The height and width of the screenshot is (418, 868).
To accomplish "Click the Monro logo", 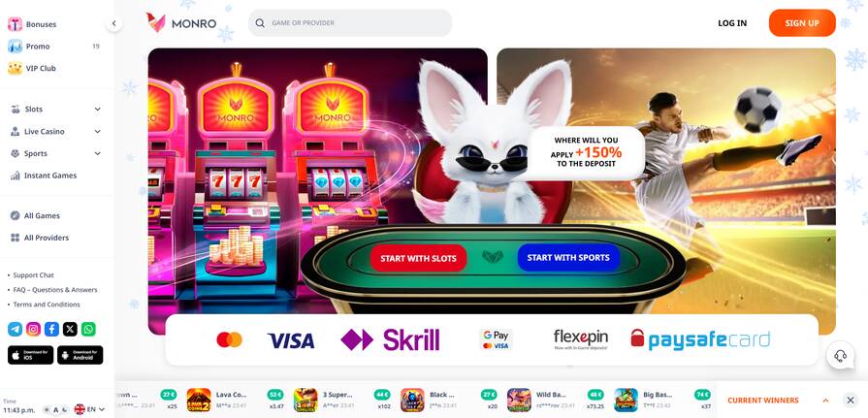I will tap(181, 22).
